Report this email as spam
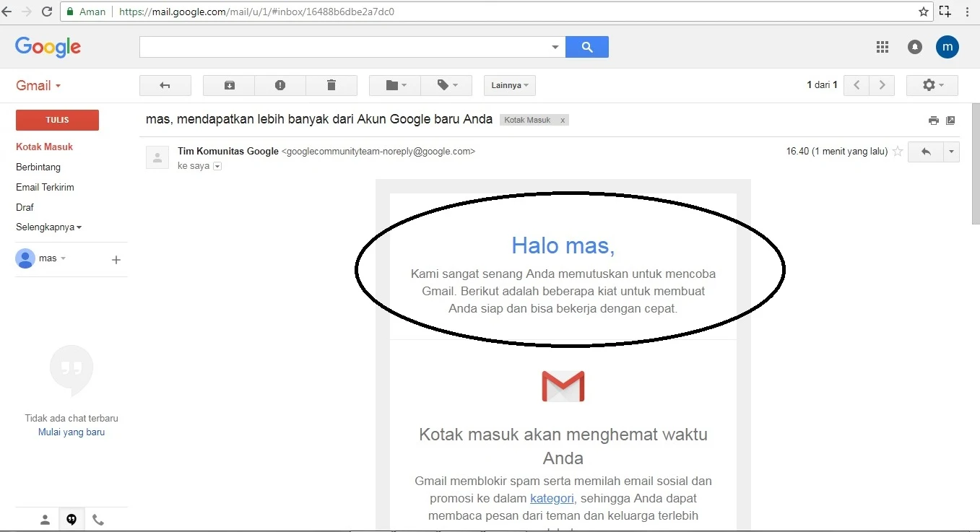This screenshot has height=532, width=980. pyautogui.click(x=280, y=85)
